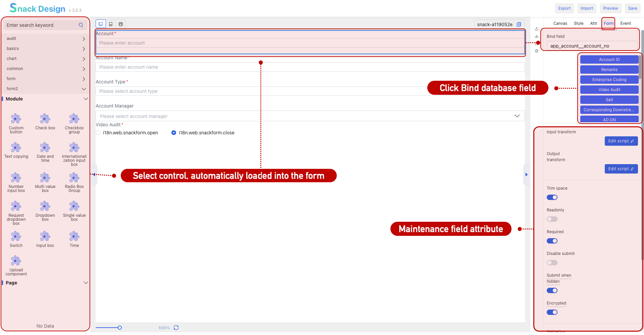Click the search magnifier icon
Screen dimensions: 644x335
(x=81, y=25)
